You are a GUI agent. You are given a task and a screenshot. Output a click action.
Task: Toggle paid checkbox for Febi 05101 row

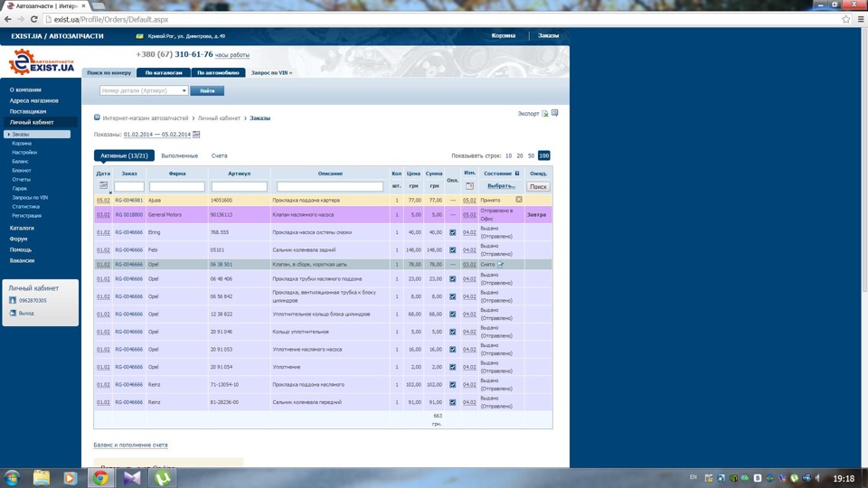pyautogui.click(x=453, y=250)
